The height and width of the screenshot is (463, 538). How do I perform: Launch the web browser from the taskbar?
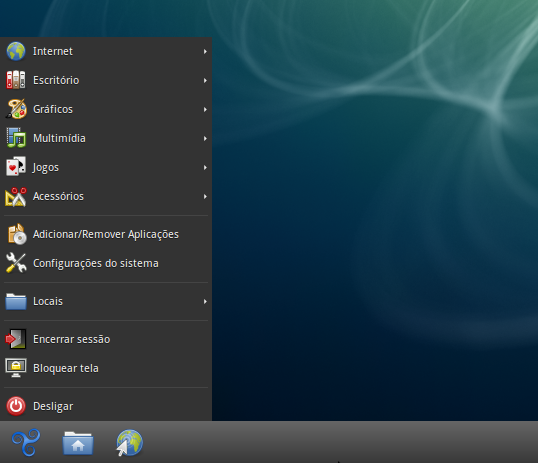pyautogui.click(x=129, y=443)
